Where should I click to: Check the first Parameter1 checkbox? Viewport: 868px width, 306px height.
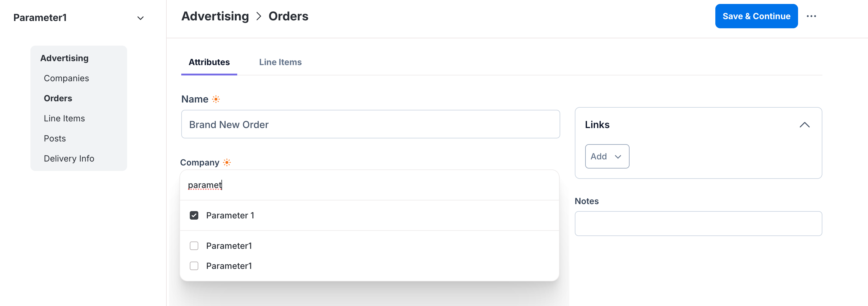(x=194, y=246)
